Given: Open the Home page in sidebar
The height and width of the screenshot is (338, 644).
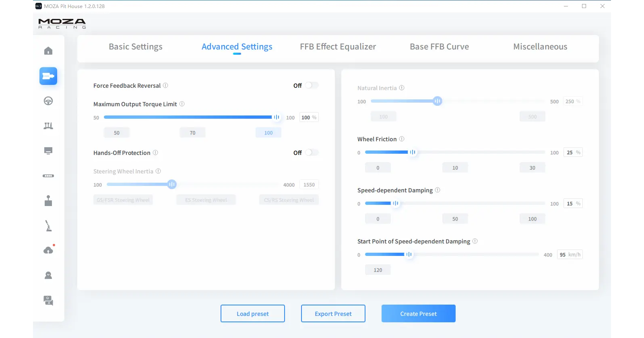Looking at the screenshot, I should pyautogui.click(x=48, y=51).
